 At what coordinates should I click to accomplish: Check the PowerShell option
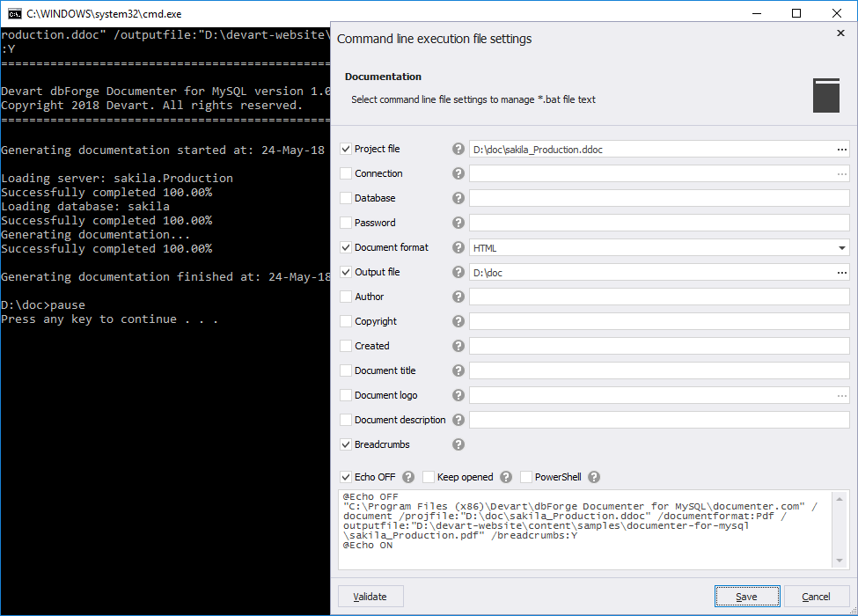pyautogui.click(x=526, y=477)
